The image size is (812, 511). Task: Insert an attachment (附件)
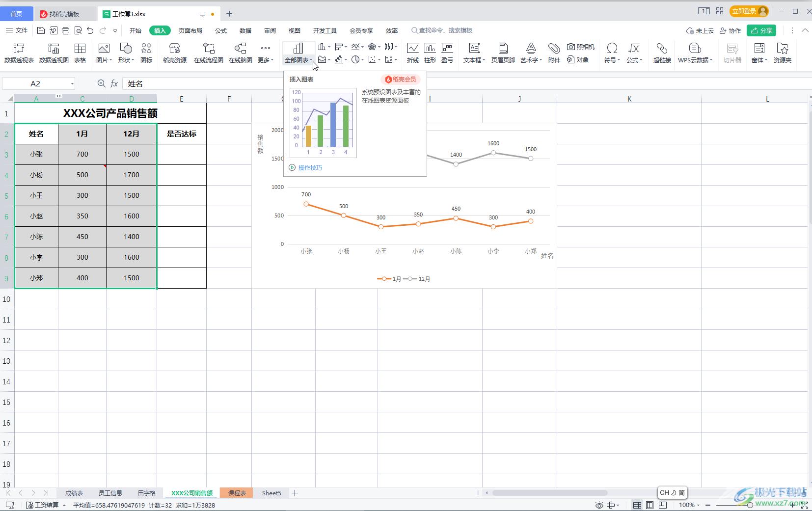[554, 53]
